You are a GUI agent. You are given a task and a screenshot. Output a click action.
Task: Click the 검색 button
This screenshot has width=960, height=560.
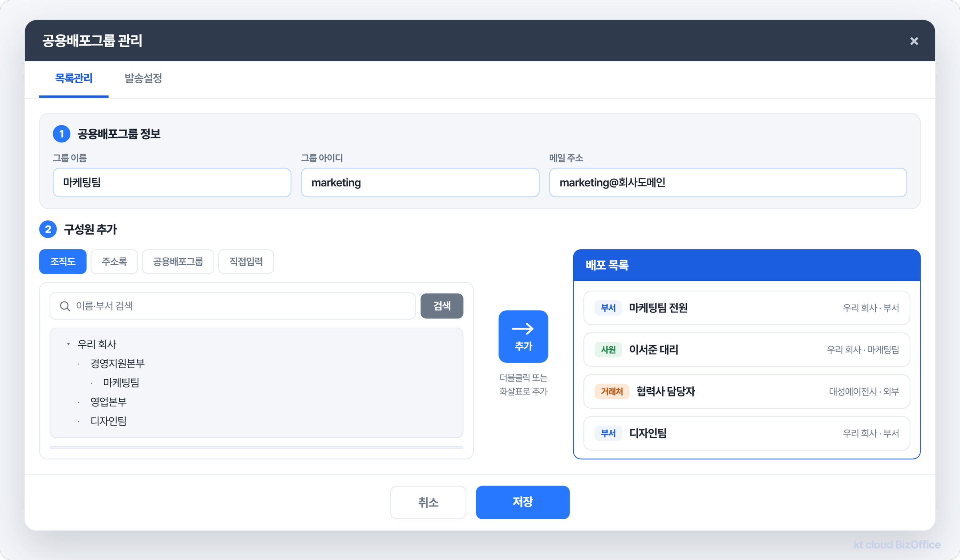coord(442,306)
